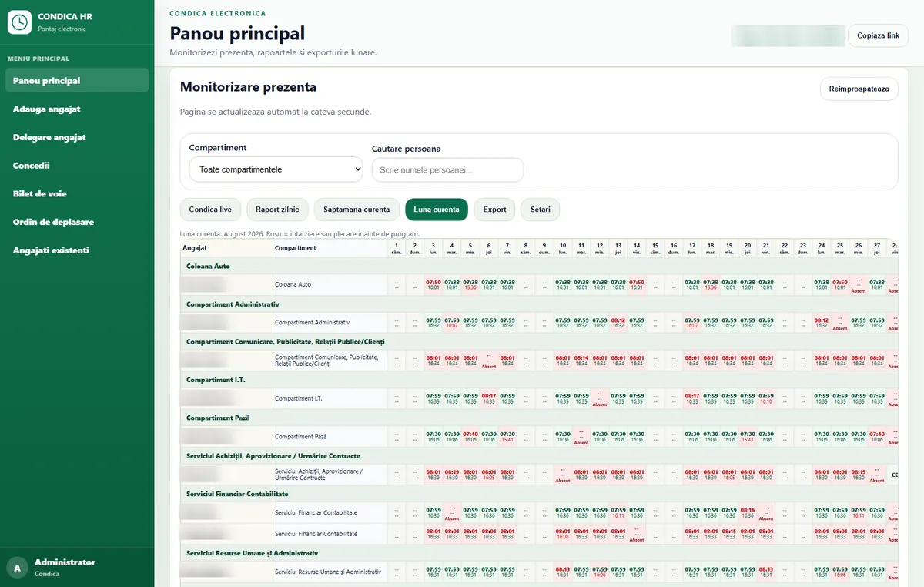Click the day 21 vin. column header

766,248
